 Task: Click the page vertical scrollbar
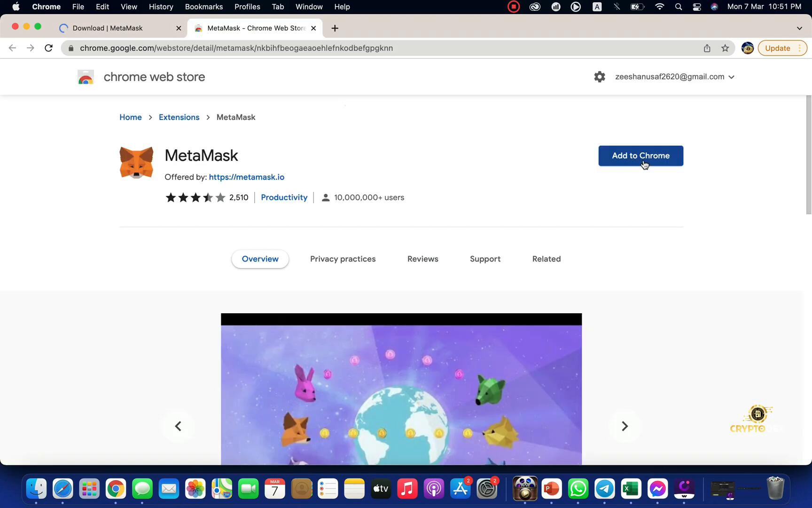(808, 155)
